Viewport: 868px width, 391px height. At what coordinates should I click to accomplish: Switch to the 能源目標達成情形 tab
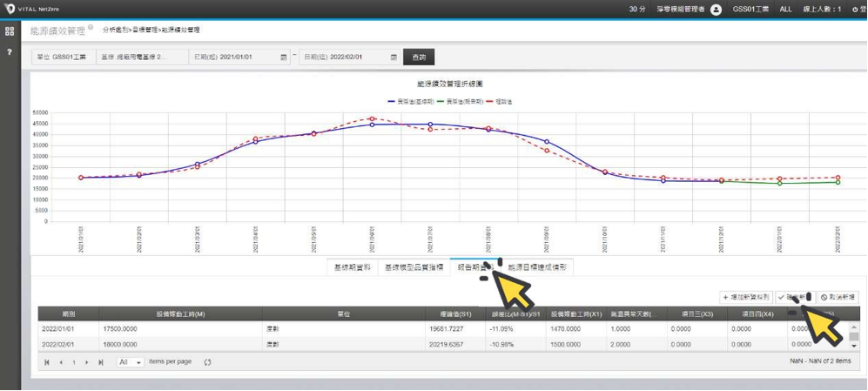point(536,267)
